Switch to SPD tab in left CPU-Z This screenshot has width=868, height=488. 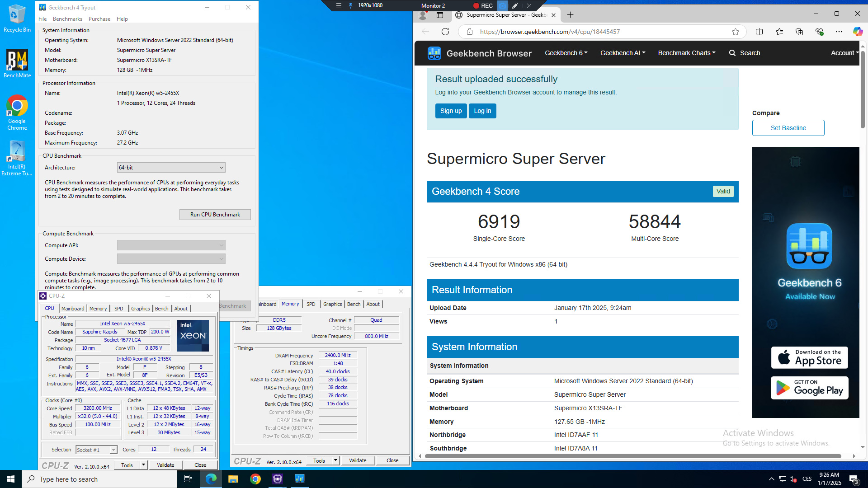click(x=118, y=309)
